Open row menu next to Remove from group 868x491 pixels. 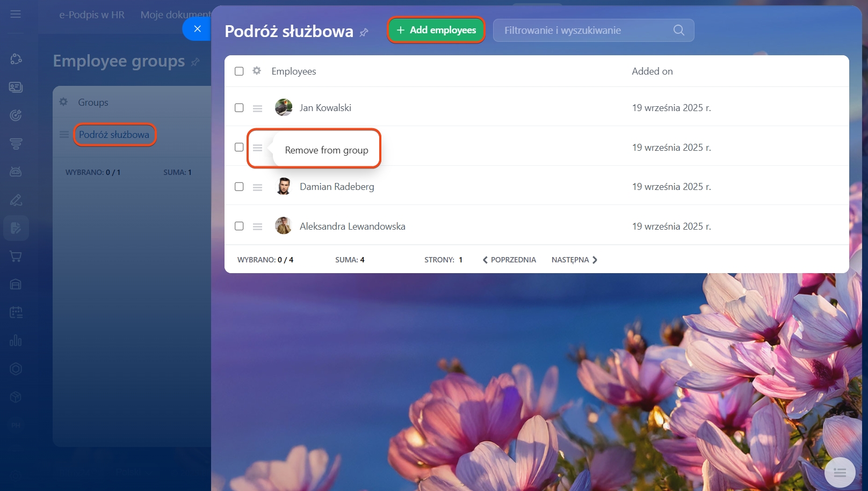(258, 148)
